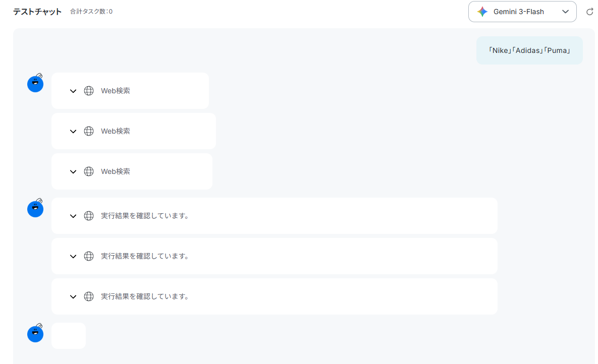Click the empty loading reply bubble
Screen dimensions: 598x364
(69, 336)
